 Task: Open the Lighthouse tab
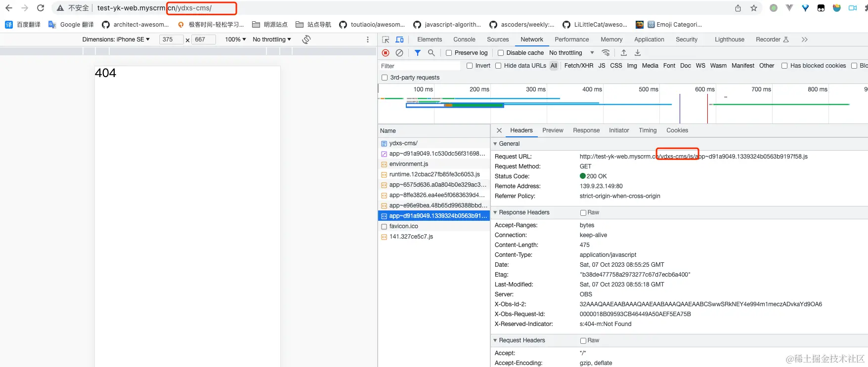point(730,40)
